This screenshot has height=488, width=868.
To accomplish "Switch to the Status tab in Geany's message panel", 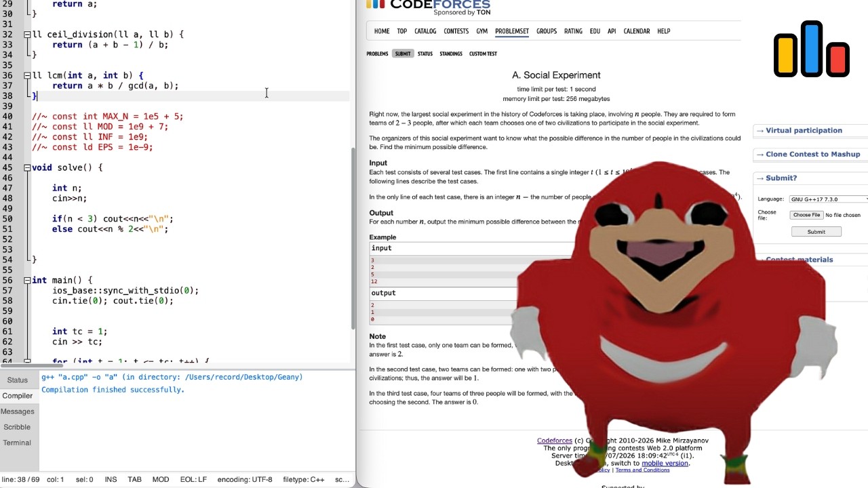I will tap(18, 380).
